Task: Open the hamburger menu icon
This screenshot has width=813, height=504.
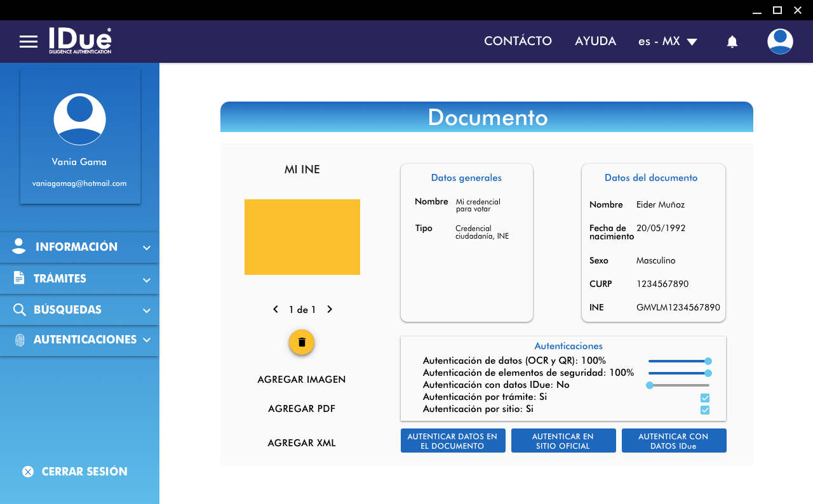Action: [29, 42]
